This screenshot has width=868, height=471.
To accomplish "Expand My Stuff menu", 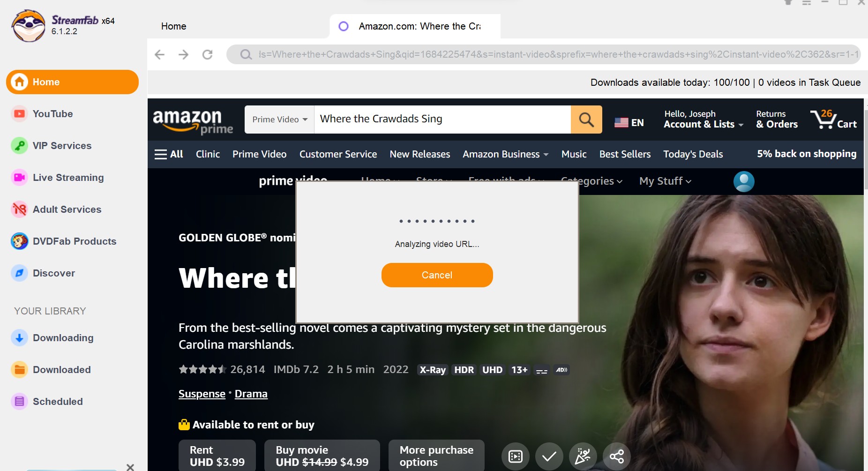I will (665, 181).
